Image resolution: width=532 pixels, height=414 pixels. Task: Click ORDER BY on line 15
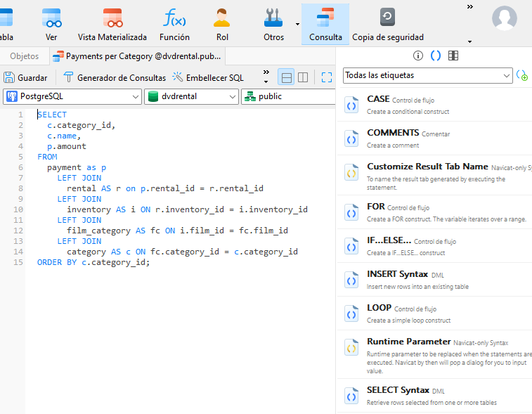pyautogui.click(x=57, y=262)
